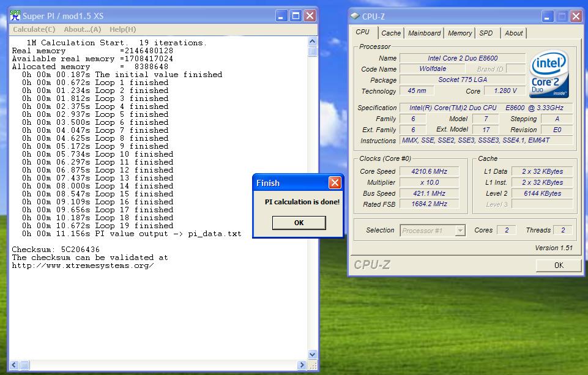Switch to the Memory tab in CPU-Z

tap(460, 33)
